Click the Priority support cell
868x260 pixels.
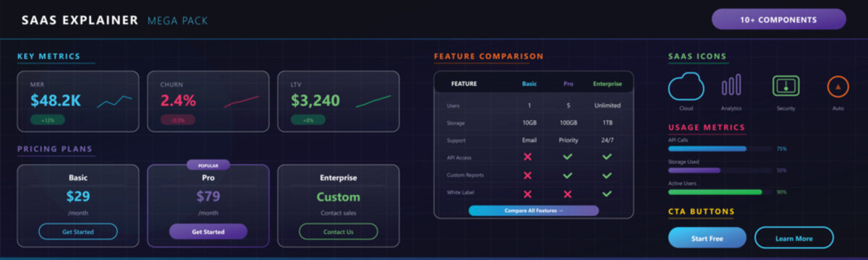coord(568,140)
